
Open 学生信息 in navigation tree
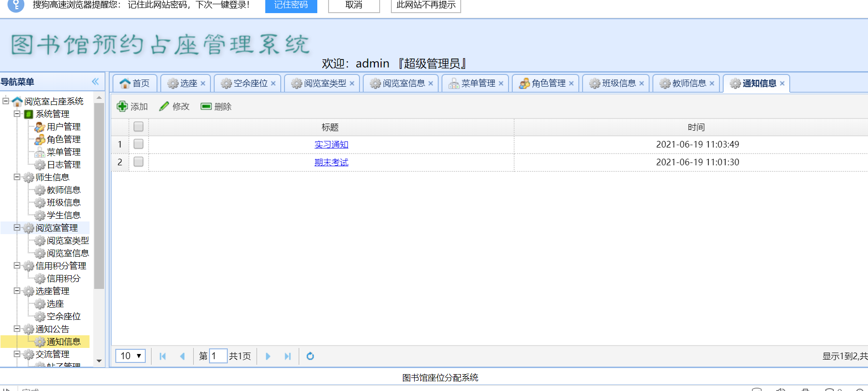[x=63, y=215]
